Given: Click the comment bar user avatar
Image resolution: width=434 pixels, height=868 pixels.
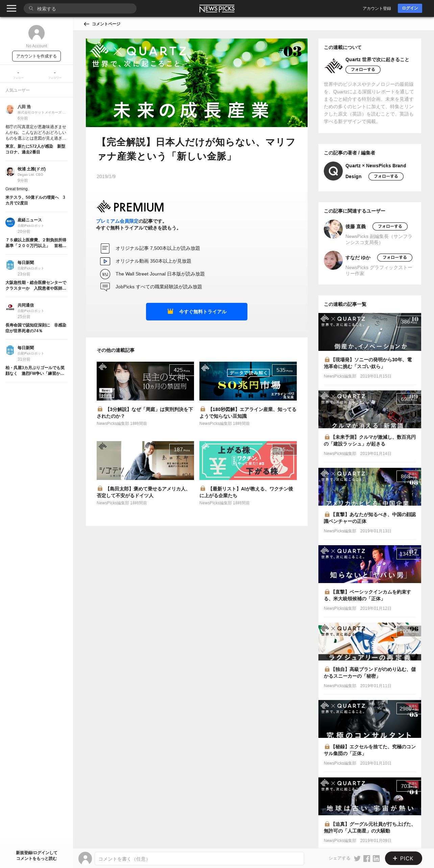Looking at the screenshot, I should coord(85,858).
